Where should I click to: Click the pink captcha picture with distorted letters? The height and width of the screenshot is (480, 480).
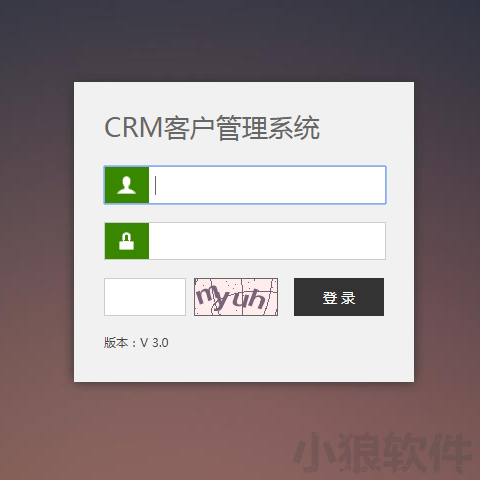pos(236,297)
